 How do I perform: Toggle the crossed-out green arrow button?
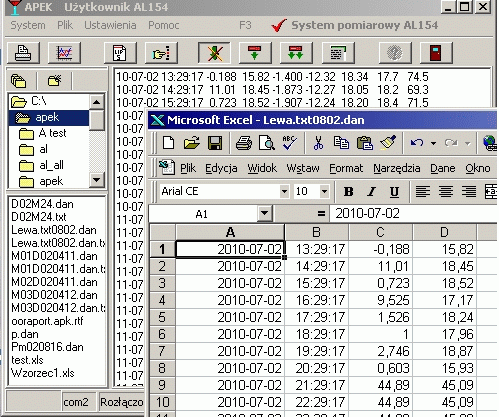[x=214, y=53]
